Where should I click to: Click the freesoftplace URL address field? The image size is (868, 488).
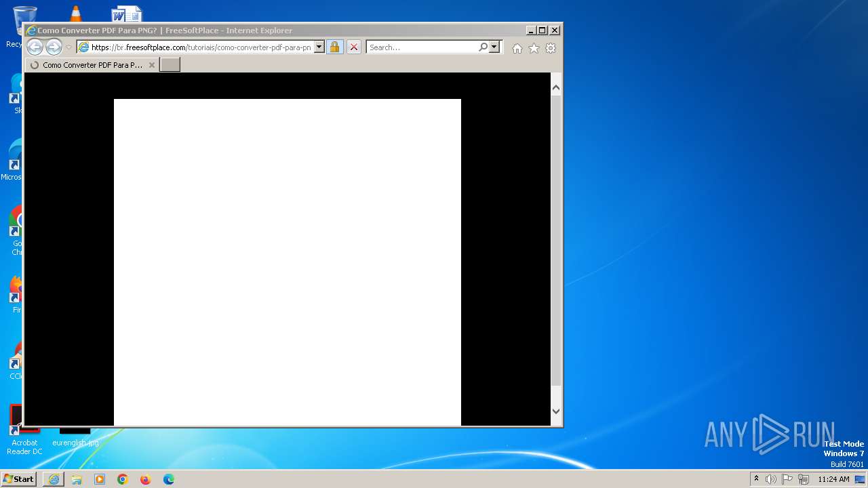coord(201,47)
